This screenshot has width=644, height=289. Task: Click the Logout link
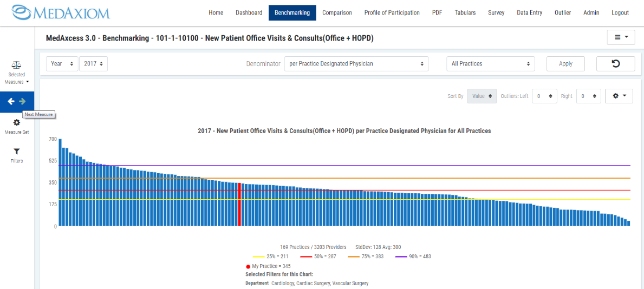(620, 13)
